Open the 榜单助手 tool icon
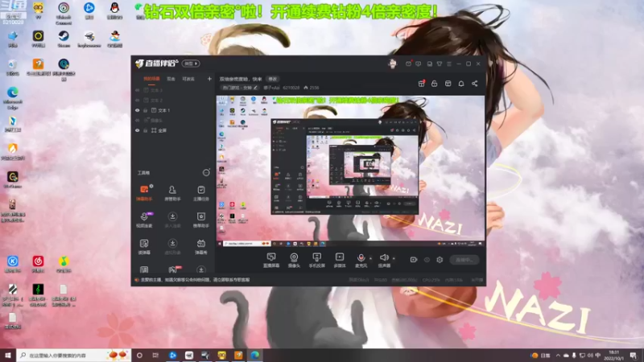 pos(200,220)
